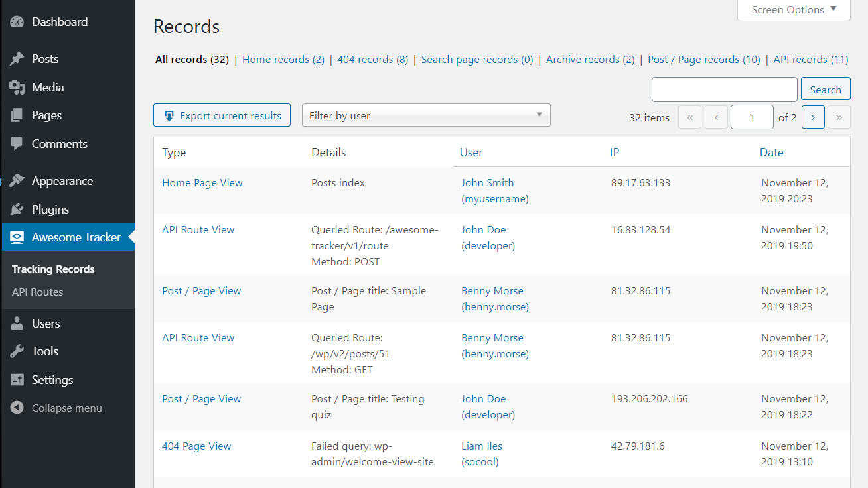This screenshot has width=868, height=488.
Task: Click the Posts pushpin icon
Action: coord(17,59)
